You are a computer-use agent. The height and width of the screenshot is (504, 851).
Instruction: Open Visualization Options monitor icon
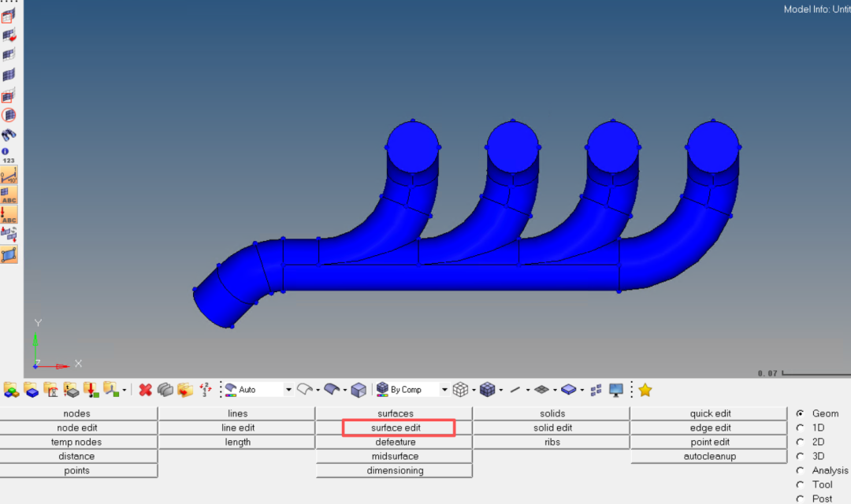(616, 390)
